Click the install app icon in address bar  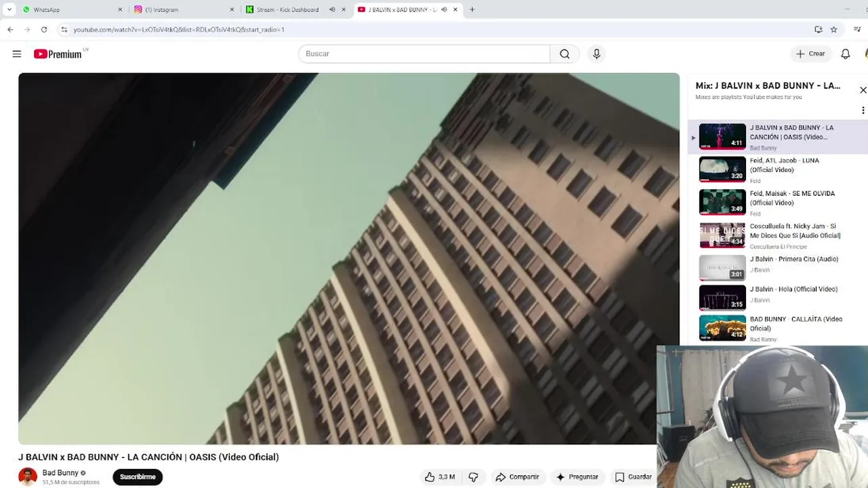818,30
